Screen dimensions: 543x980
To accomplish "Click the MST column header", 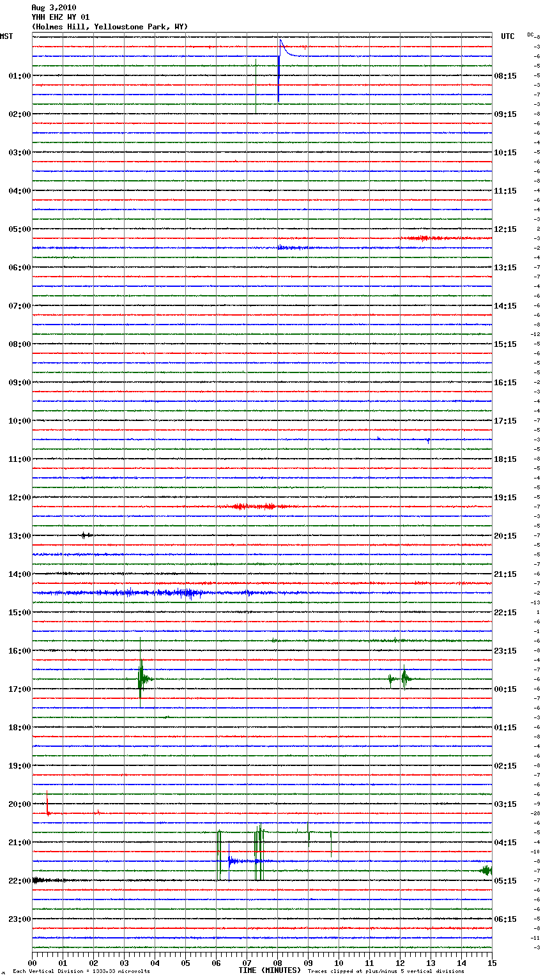I will 6,36.
